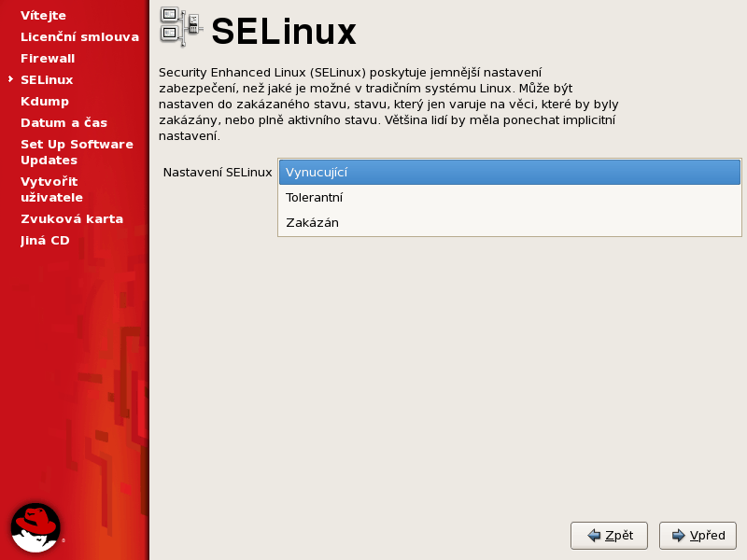
Task: Select the Jiná CD sidebar step
Action: click(x=45, y=240)
